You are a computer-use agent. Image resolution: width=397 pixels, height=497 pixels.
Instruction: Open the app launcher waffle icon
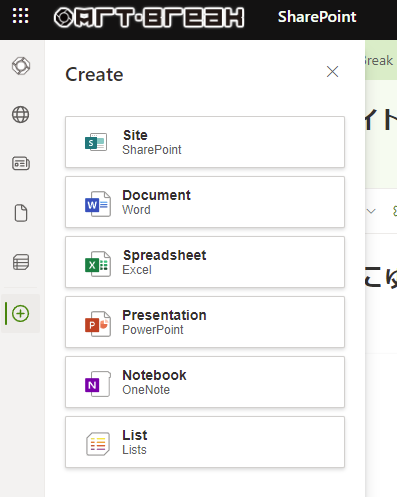(20, 16)
